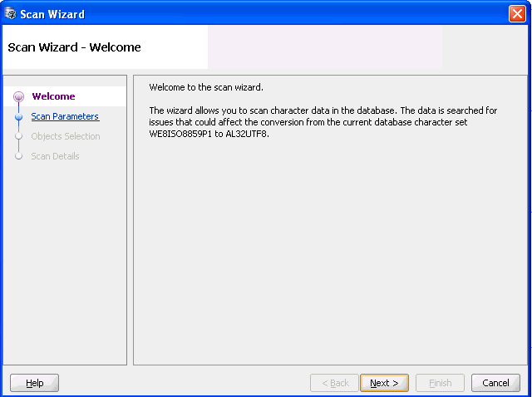Click the character set conversion description paragraph

tap(323, 122)
